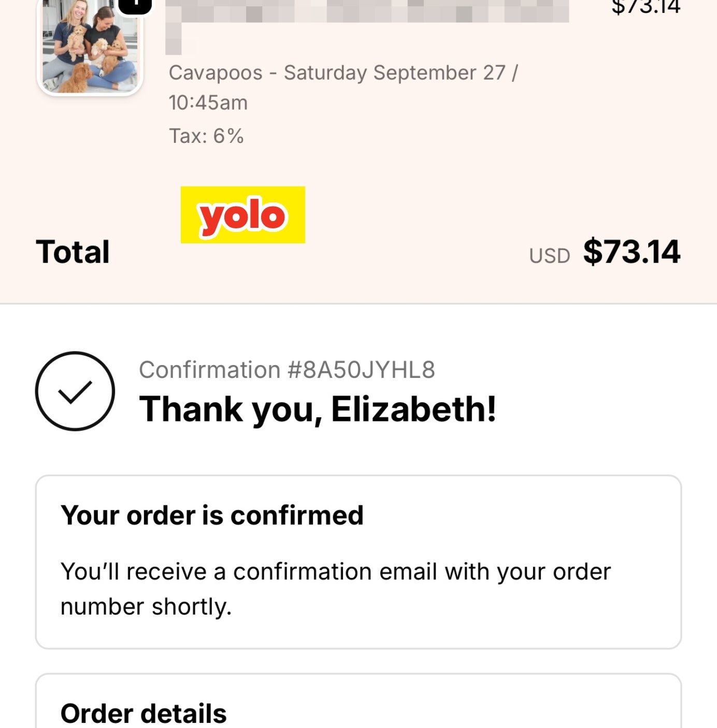Image resolution: width=717 pixels, height=728 pixels.
Task: Open the Order details section
Action: pyautogui.click(x=144, y=713)
